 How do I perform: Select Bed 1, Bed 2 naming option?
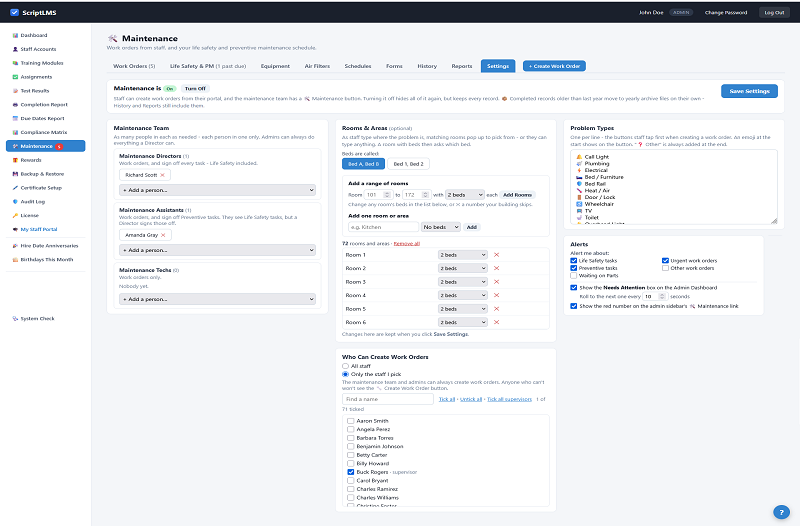pyautogui.click(x=408, y=164)
